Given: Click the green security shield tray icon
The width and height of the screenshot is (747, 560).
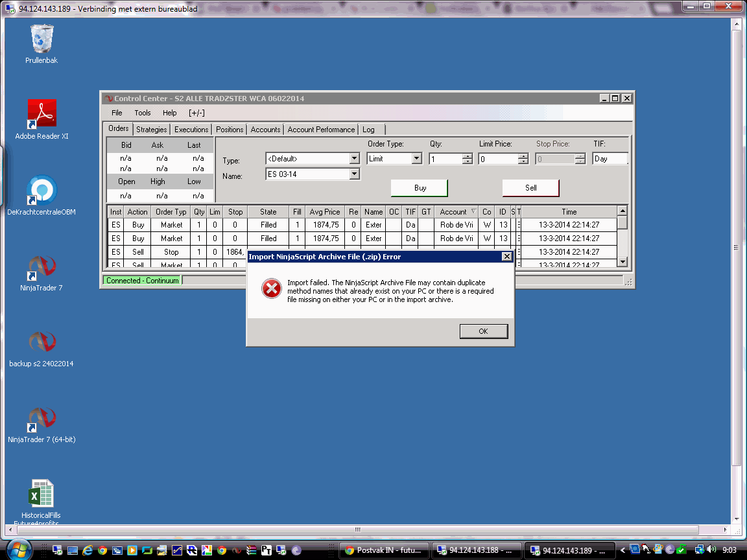Looking at the screenshot, I should click(x=682, y=550).
